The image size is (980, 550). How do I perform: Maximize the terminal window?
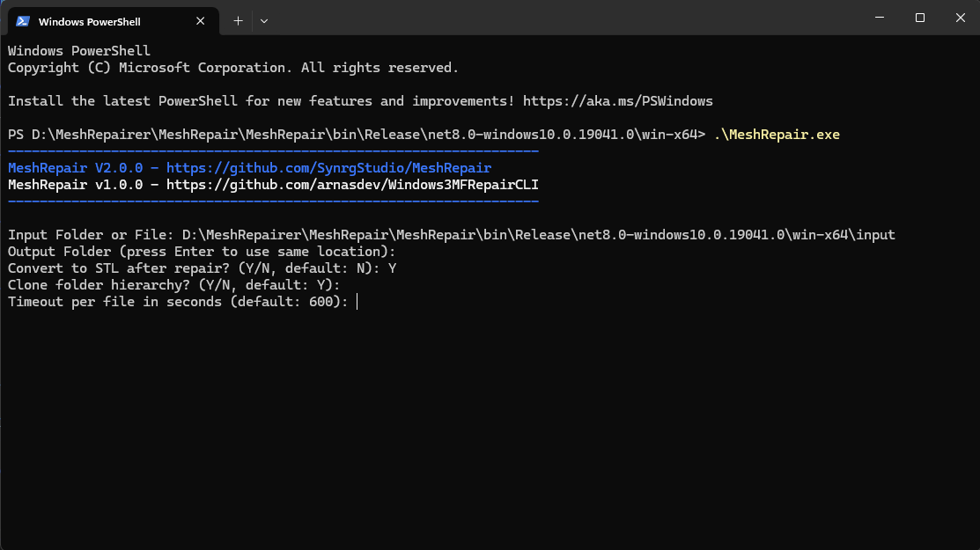pyautogui.click(x=920, y=18)
